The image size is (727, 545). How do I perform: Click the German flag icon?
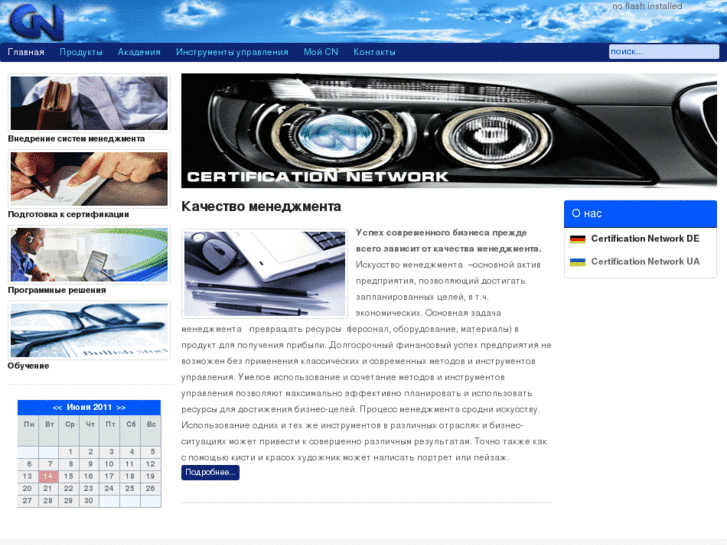coord(578,239)
